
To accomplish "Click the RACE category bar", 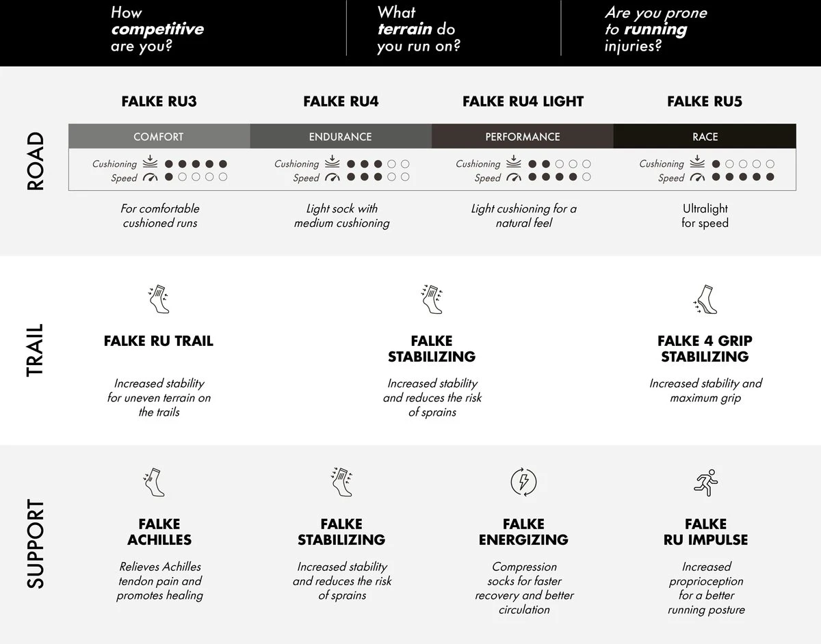I will pyautogui.click(x=705, y=137).
